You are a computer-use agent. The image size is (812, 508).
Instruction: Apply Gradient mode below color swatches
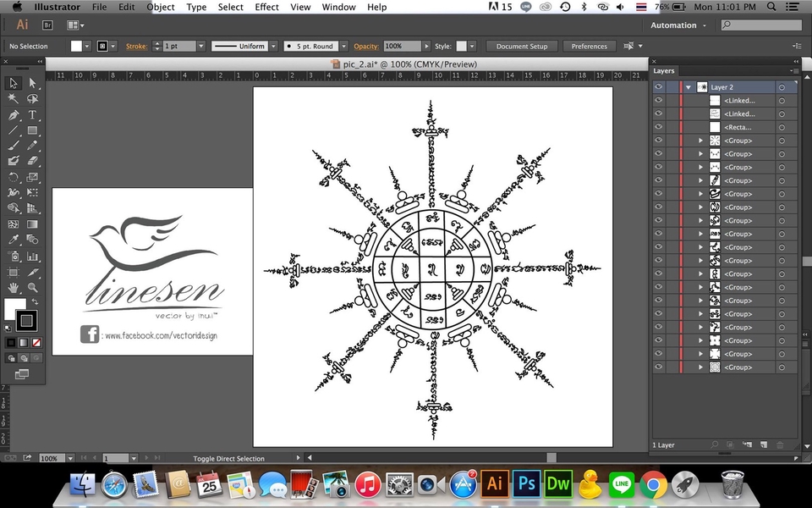coord(24,343)
